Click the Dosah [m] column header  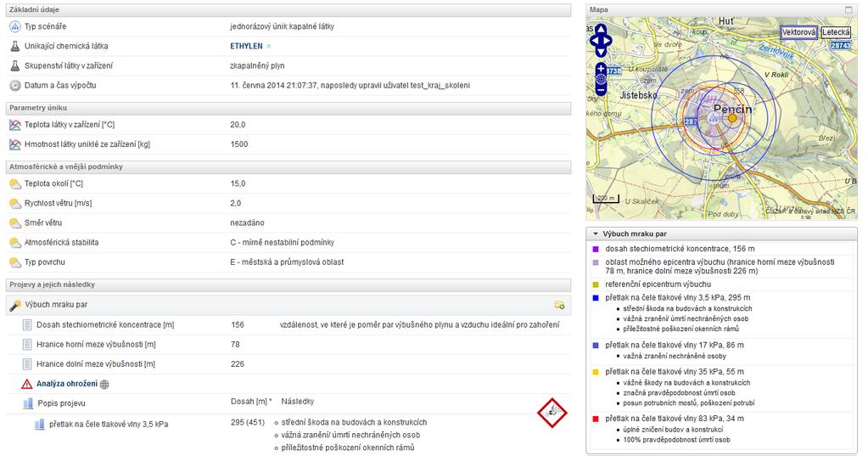point(251,401)
